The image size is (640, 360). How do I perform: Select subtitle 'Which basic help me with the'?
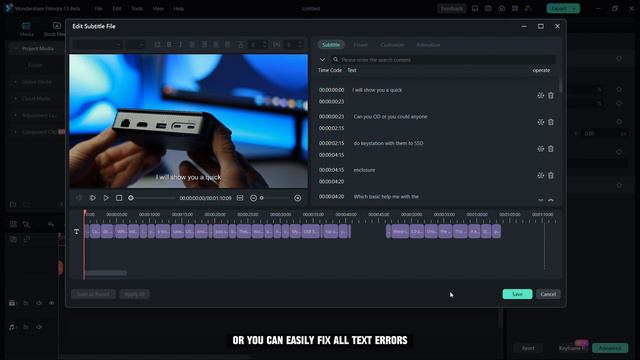tap(386, 196)
